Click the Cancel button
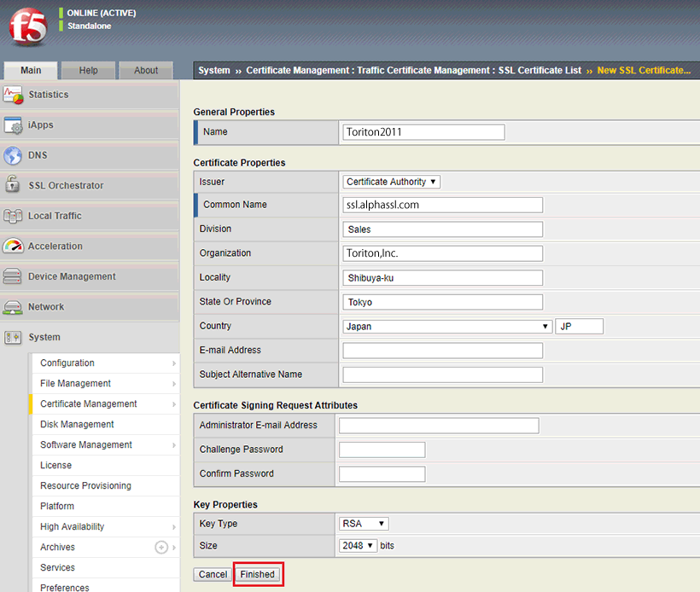Image resolution: width=700 pixels, height=592 pixels. (213, 574)
